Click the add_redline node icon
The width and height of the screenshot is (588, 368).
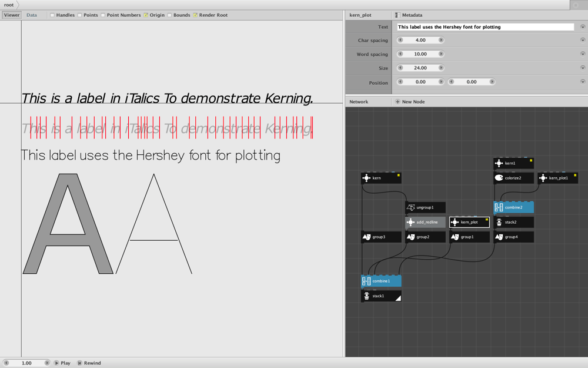point(410,223)
